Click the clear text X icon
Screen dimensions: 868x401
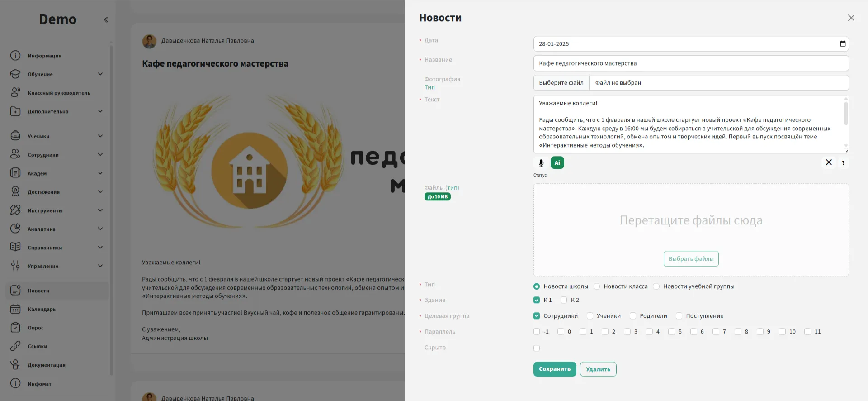pos(828,162)
